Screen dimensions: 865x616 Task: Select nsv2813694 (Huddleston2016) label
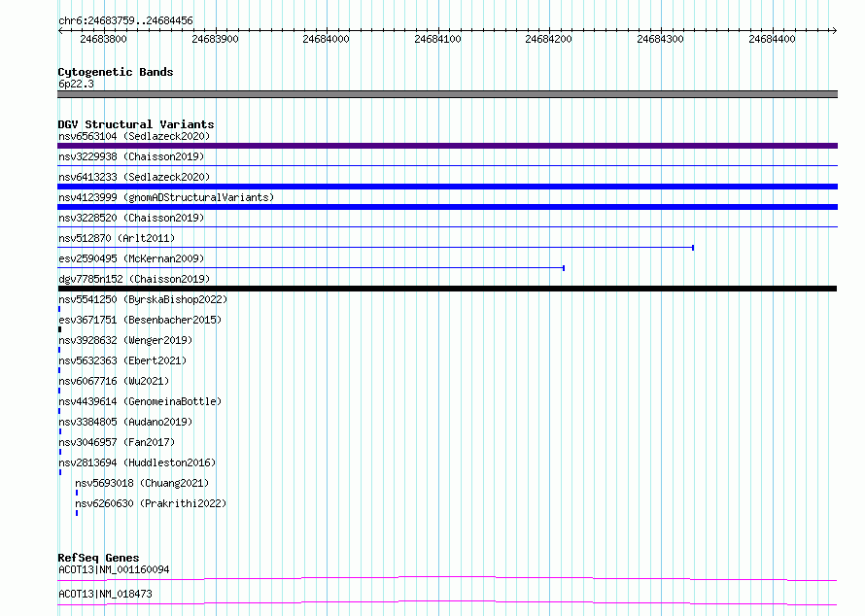pyautogui.click(x=137, y=462)
